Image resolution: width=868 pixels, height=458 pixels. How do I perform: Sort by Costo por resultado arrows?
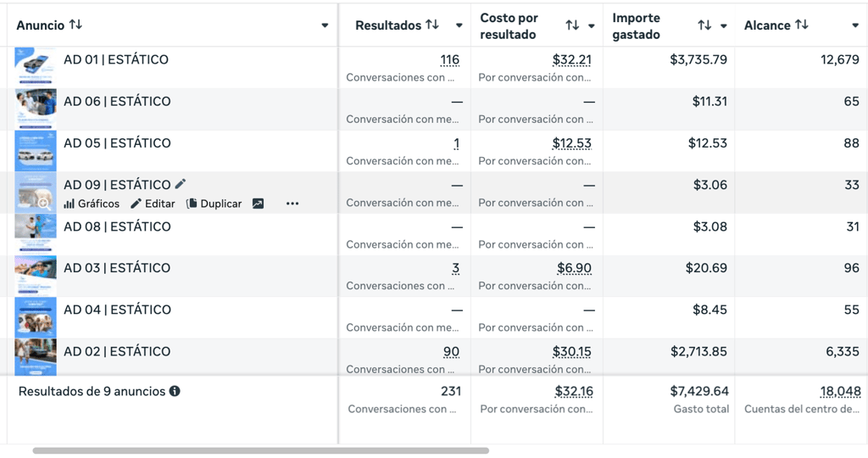point(572,25)
